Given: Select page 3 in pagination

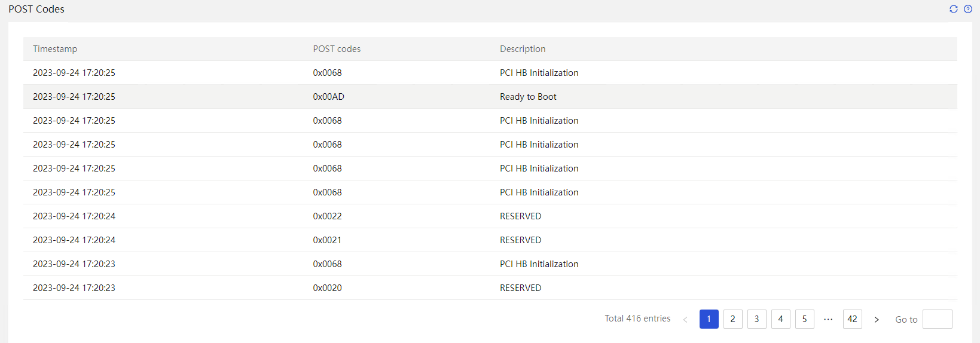Looking at the screenshot, I should pyautogui.click(x=757, y=319).
